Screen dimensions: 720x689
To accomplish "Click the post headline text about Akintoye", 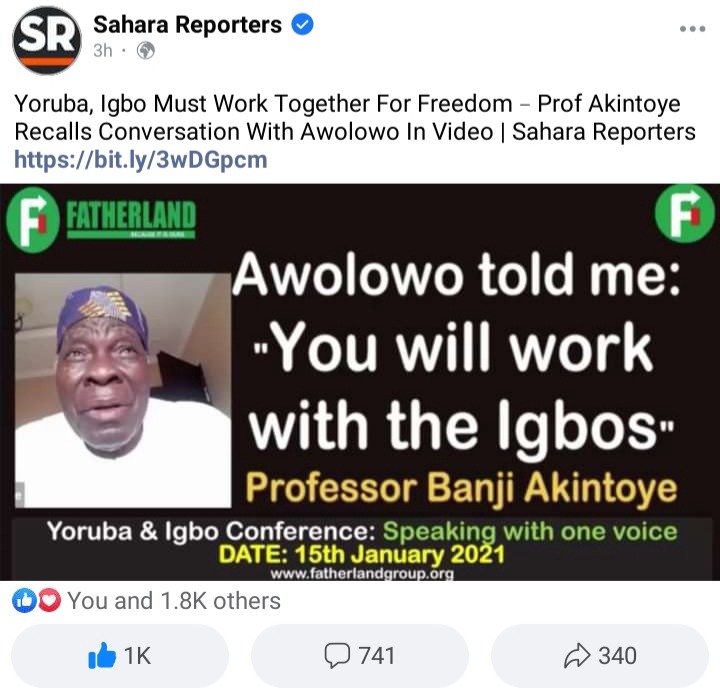I will click(x=354, y=118).
